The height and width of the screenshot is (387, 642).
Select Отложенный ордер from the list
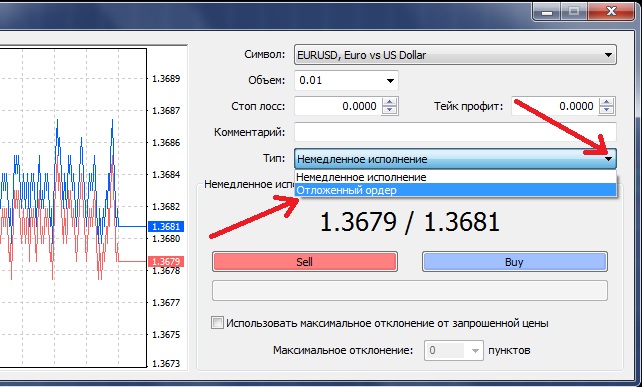point(455,190)
